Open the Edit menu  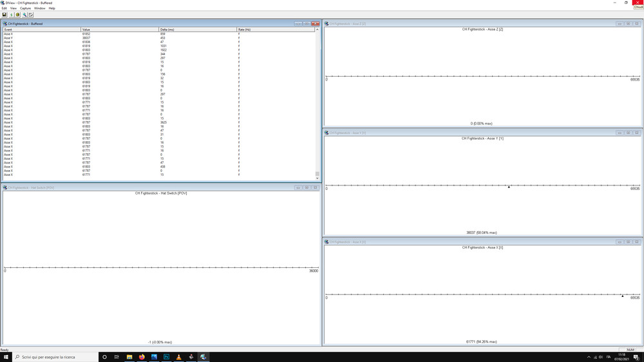click(x=4, y=8)
